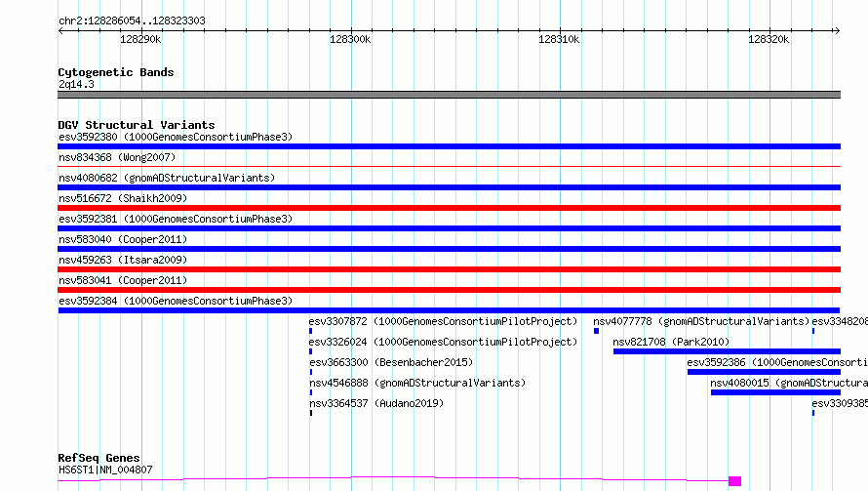Click the magenta HS6ST1 exon block
868x491 pixels.
tap(734, 481)
